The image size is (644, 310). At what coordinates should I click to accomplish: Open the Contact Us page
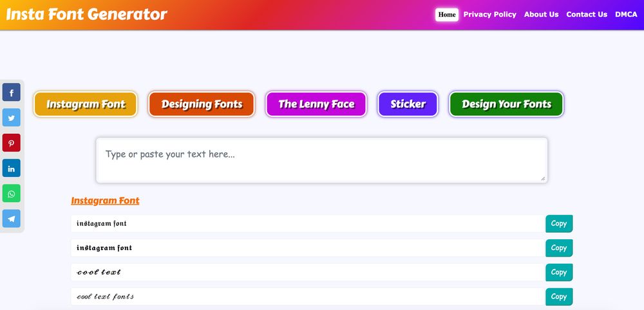587,14
